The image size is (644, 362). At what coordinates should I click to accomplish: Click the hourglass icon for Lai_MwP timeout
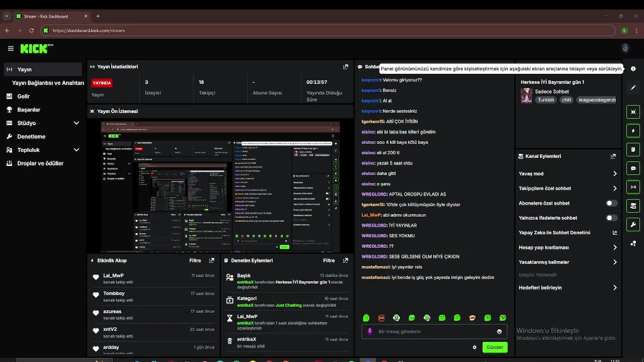[x=230, y=318]
